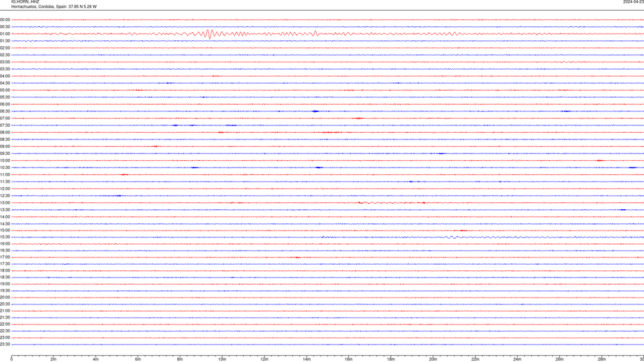This screenshot has height=362, width=644.
Task: Click the 24m tick label on the minute axis
Action: pos(517,359)
